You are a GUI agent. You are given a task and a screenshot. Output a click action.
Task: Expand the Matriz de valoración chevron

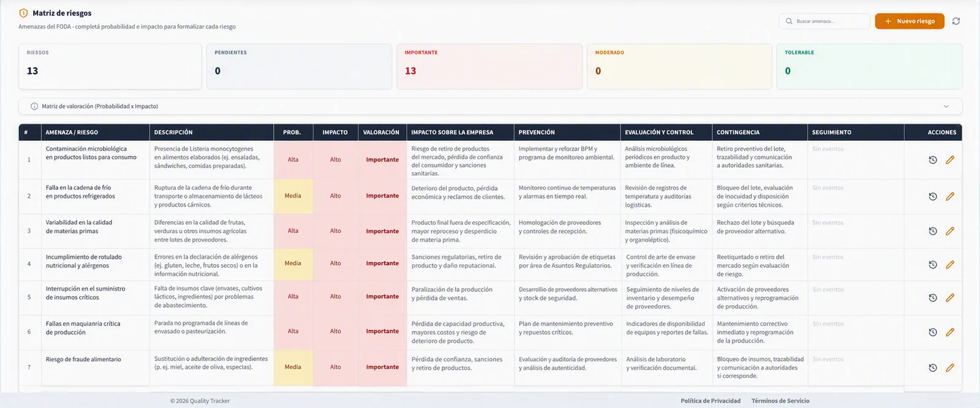coord(946,107)
